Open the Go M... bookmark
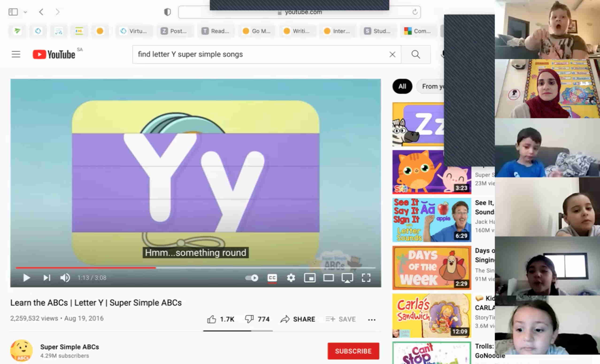 point(257,31)
